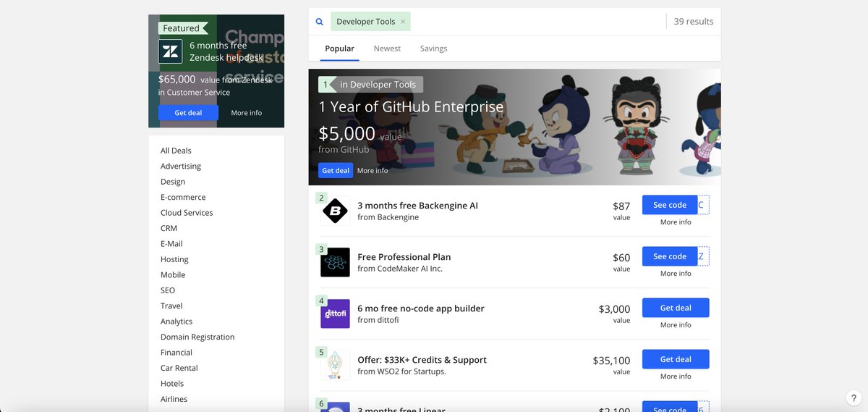Select the SEO category
The width and height of the screenshot is (868, 412).
coord(168,290)
